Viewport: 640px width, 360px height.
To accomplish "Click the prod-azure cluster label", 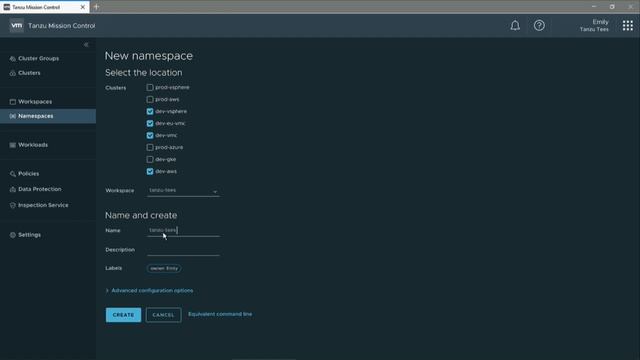I will click(x=169, y=147).
